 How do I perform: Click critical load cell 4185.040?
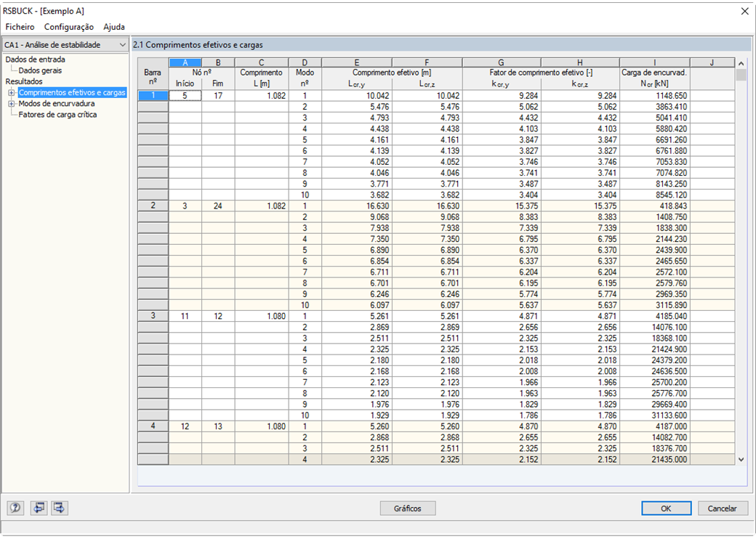655,317
